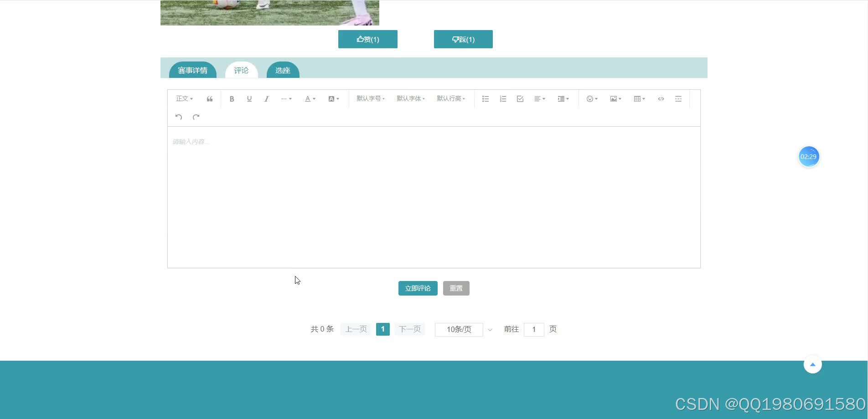Toggle bold formatting
Viewport: 868px width, 419px height.
coord(232,99)
